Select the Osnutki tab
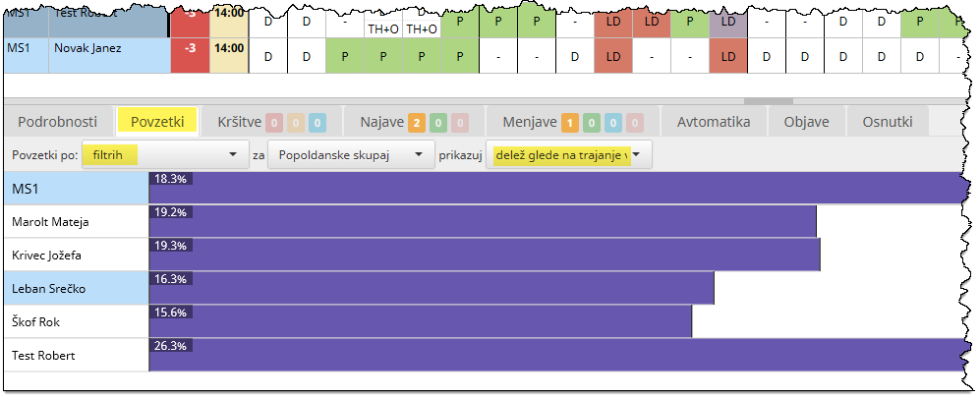This screenshot has height=398, width=980. click(x=887, y=122)
